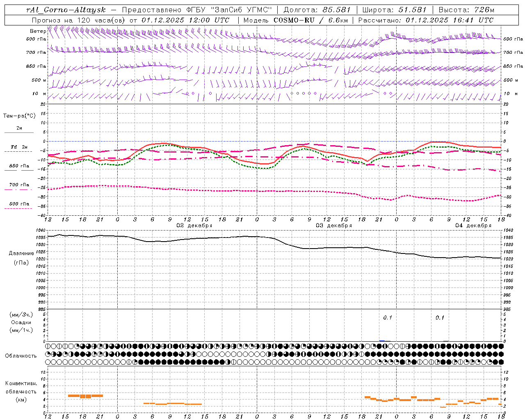Viewport: 525px width, 420px height.
Task: Click the '02 декабря' date label
Action: pyautogui.click(x=194, y=226)
